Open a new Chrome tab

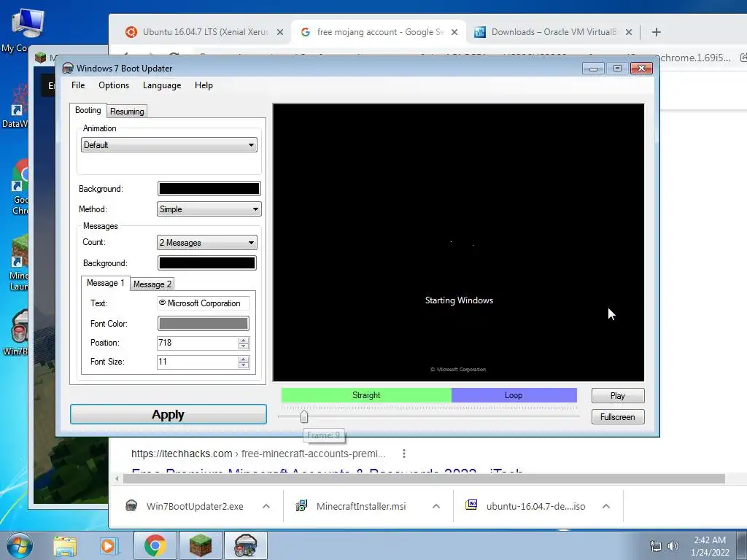pyautogui.click(x=657, y=32)
